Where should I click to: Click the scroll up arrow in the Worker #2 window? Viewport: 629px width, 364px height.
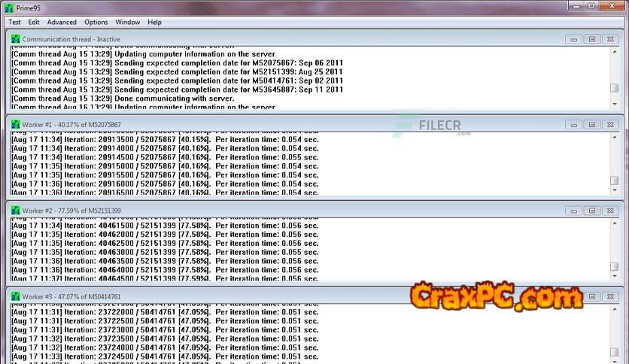click(615, 223)
